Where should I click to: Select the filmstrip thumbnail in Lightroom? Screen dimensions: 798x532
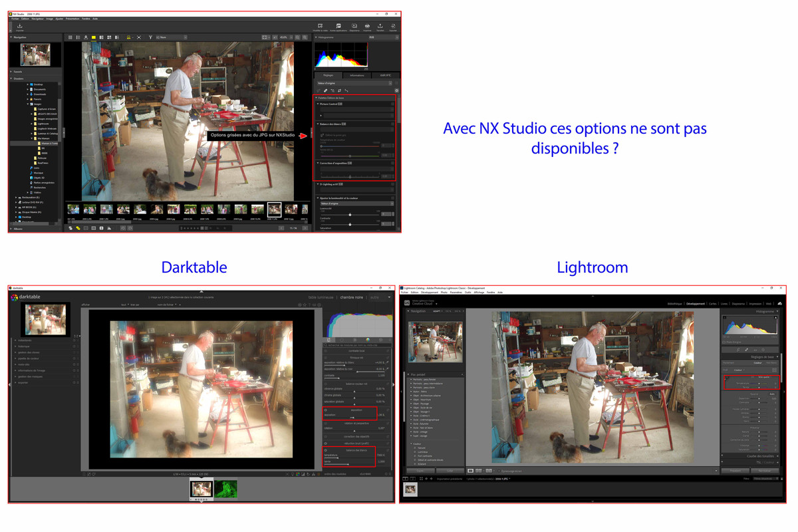pos(410,489)
